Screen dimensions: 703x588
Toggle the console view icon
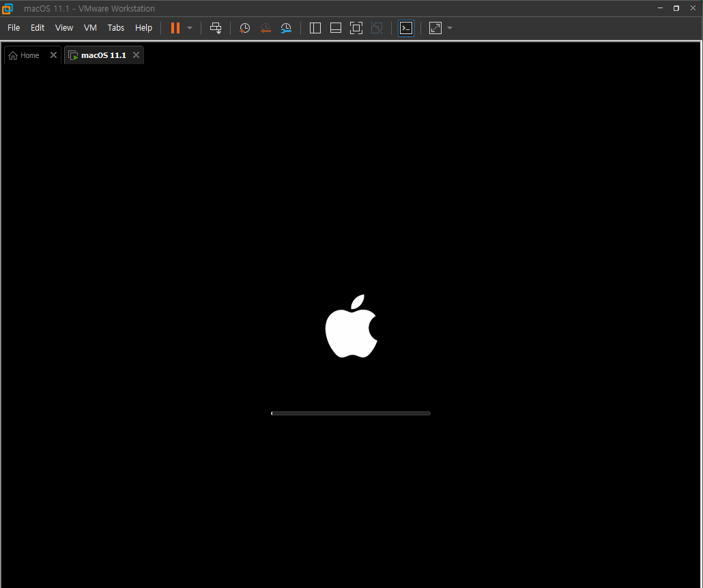coord(406,28)
